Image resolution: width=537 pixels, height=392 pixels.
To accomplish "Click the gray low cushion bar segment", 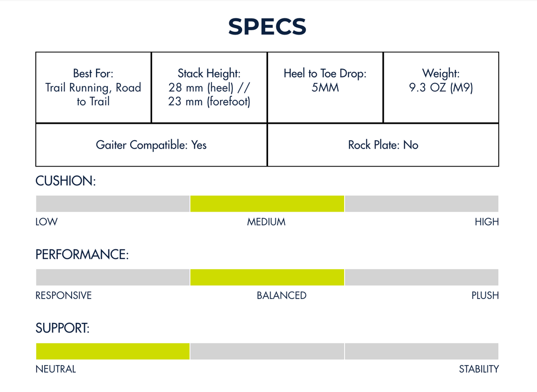I will tap(113, 204).
